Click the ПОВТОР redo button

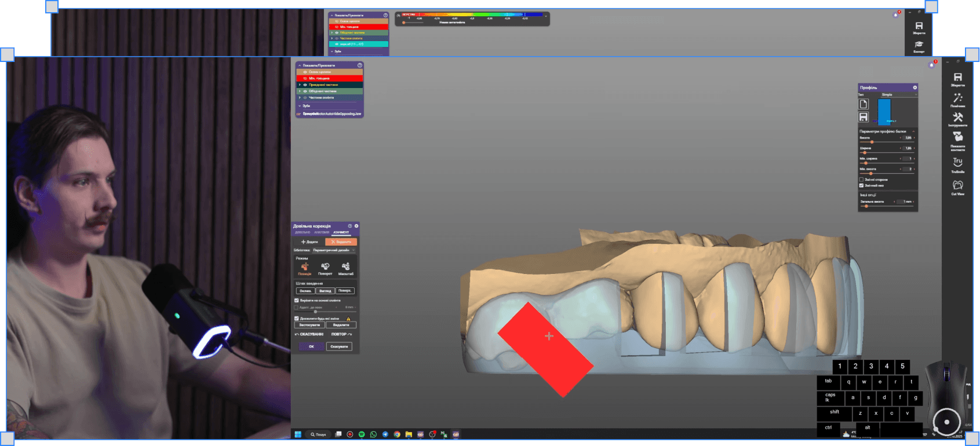(341, 334)
